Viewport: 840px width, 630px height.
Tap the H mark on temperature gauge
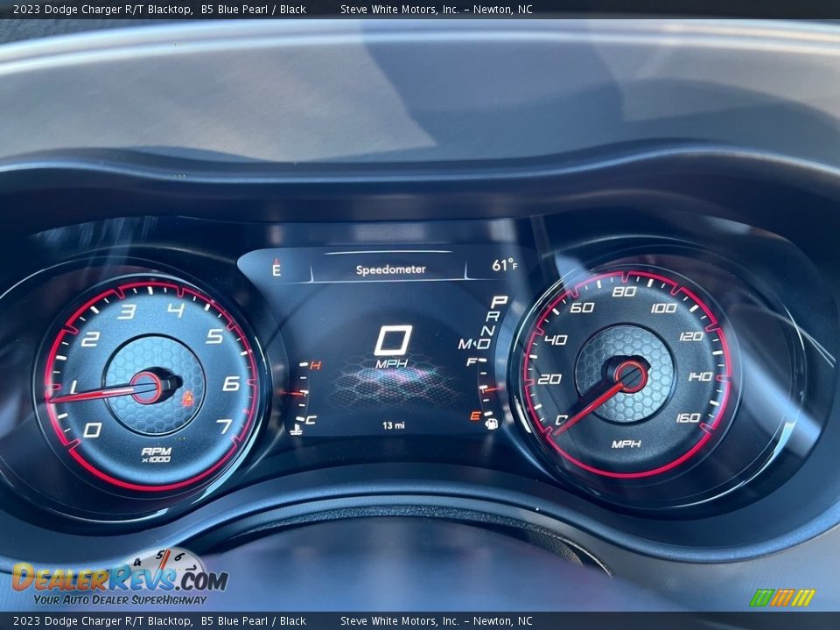tap(316, 366)
